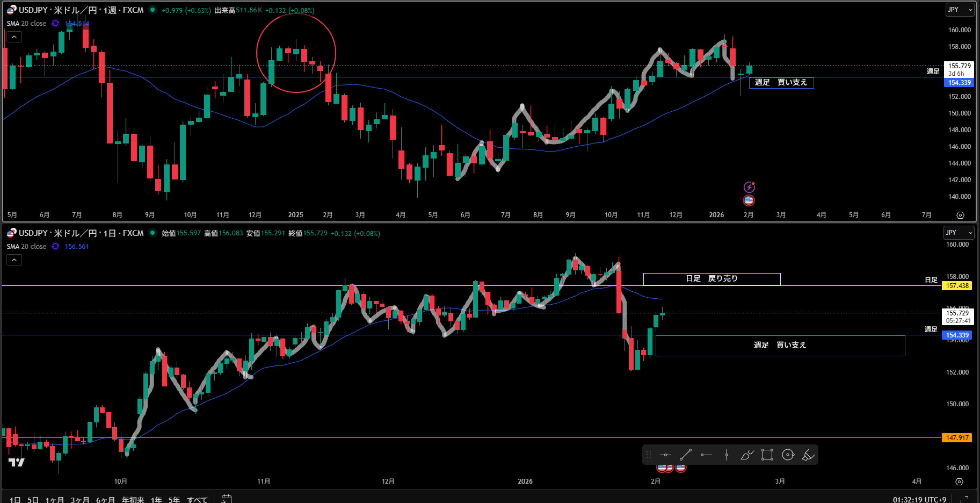
Task: Select the circle shape tool
Action: click(x=788, y=455)
